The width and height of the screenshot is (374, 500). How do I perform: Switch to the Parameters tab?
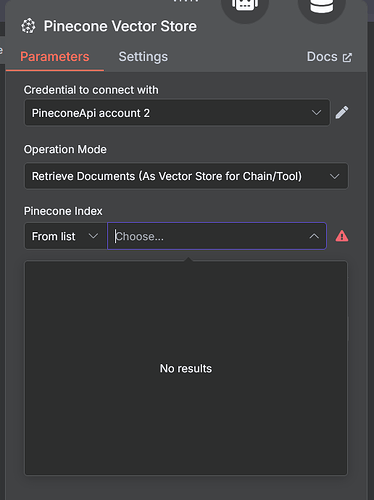pos(55,57)
